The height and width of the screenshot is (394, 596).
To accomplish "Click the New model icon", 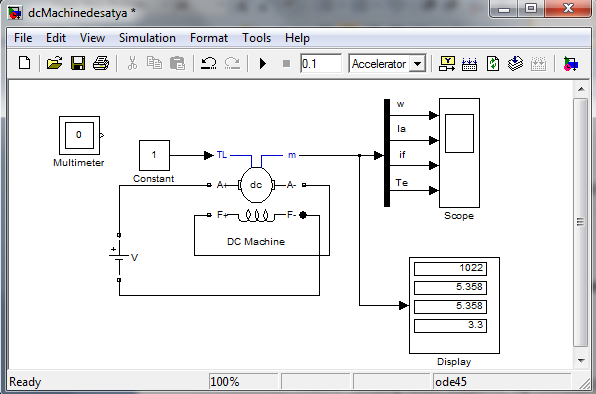I will [25, 63].
